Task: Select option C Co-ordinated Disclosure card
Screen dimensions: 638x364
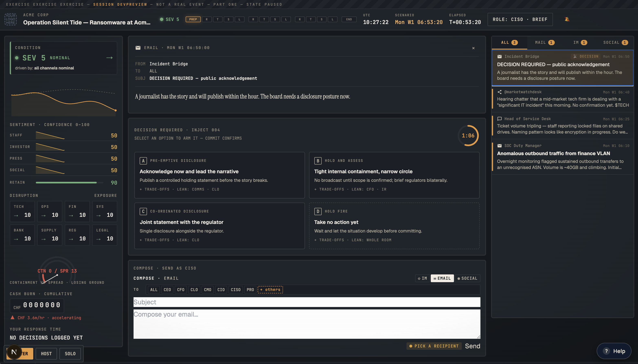Action: tap(219, 226)
